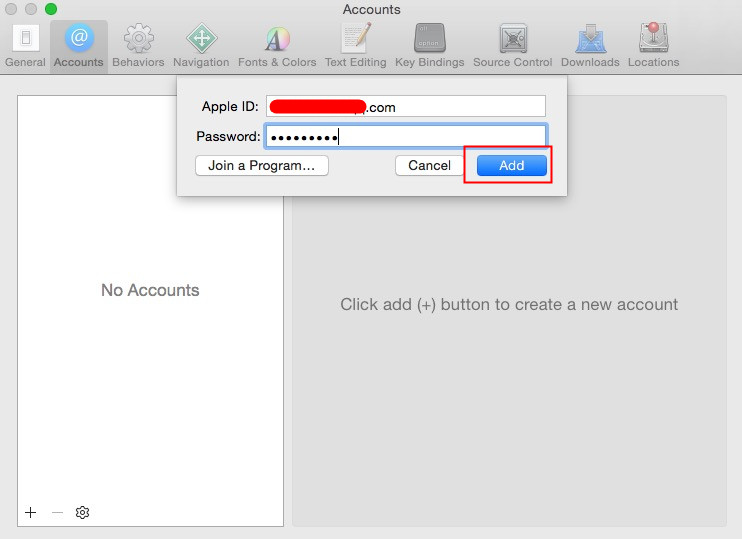Show the Locations preferences pane
Viewport: 742px width, 539px height.
(654, 46)
